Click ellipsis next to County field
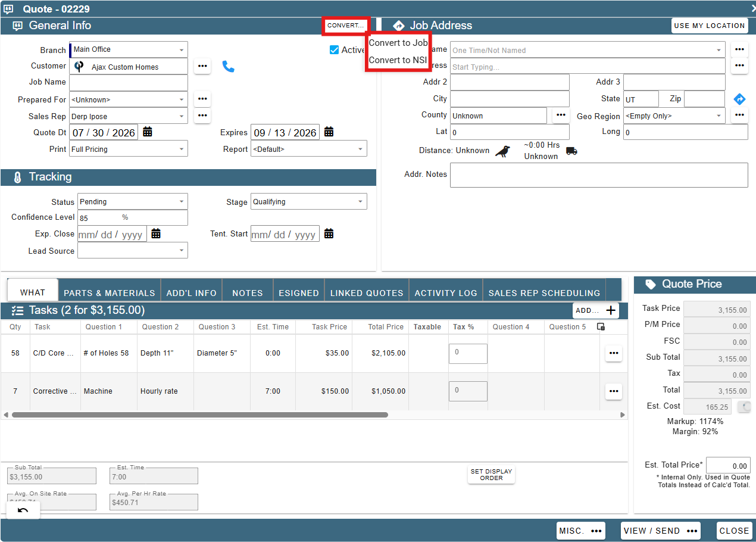This screenshot has height=542, width=756. pos(561,116)
